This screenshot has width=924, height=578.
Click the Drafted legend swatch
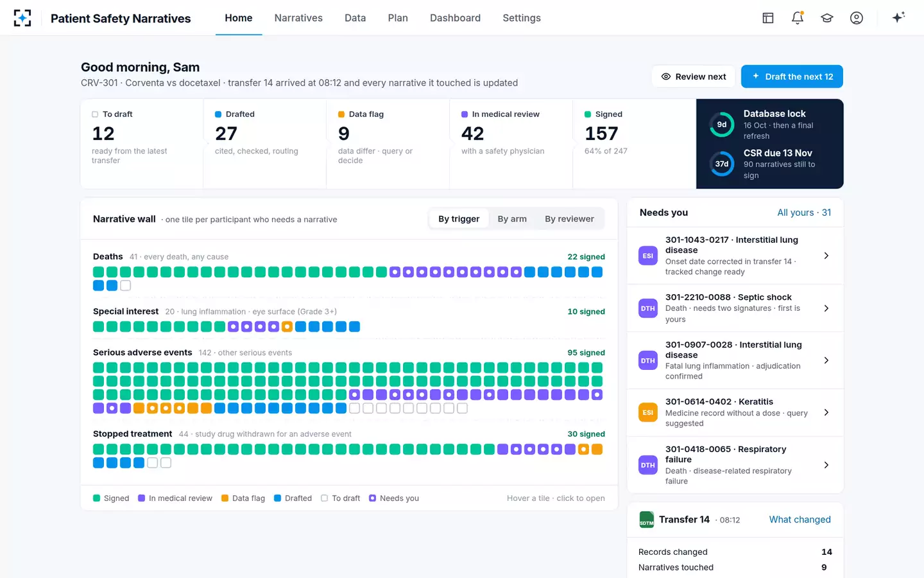(277, 498)
